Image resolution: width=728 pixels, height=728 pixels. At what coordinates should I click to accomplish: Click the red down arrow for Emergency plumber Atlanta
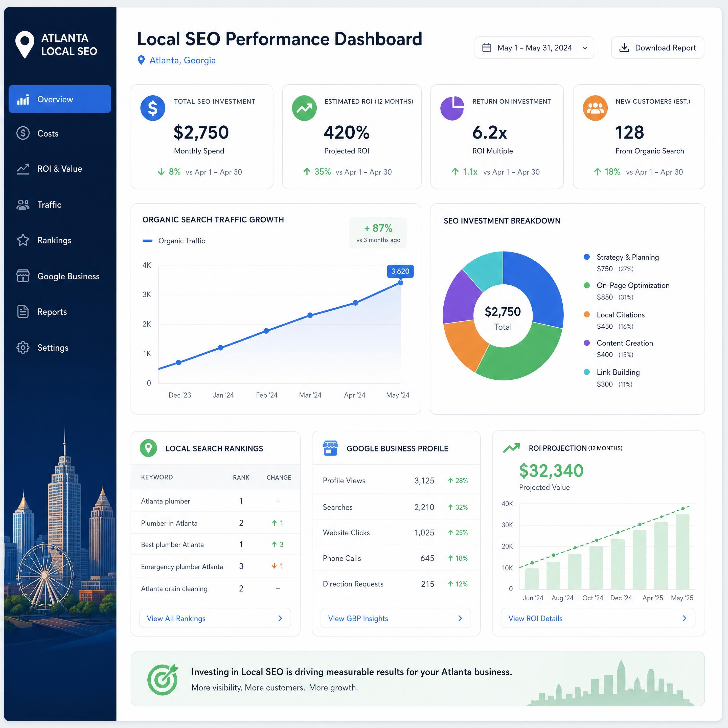(274, 566)
